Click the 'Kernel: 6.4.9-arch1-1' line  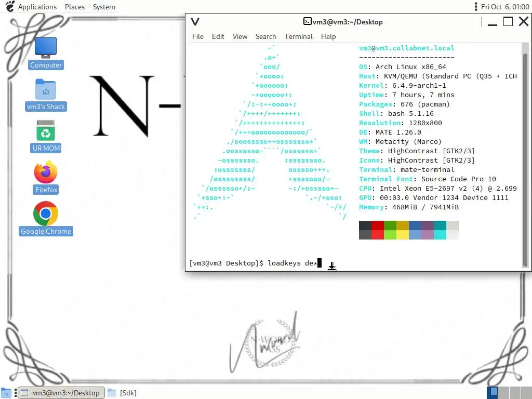click(403, 86)
